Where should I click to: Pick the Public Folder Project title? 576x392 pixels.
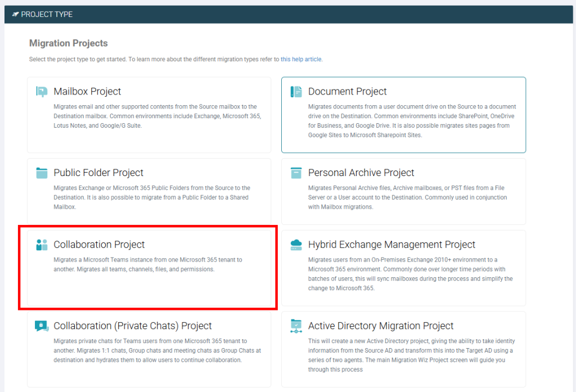[x=98, y=172]
